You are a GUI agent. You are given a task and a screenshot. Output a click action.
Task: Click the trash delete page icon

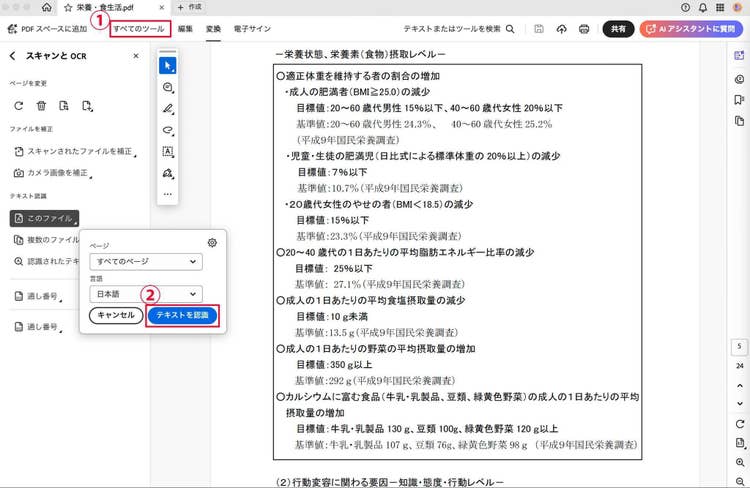click(41, 105)
